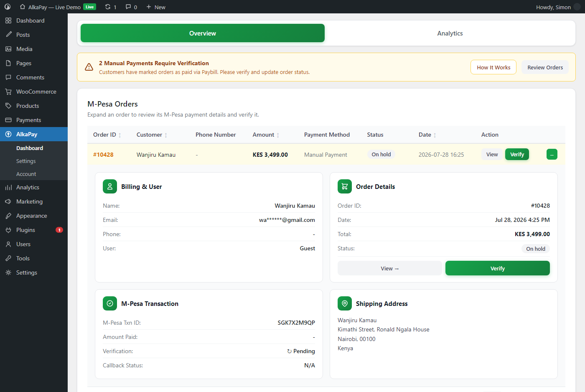Click large Verify button in Order Details

pos(497,268)
